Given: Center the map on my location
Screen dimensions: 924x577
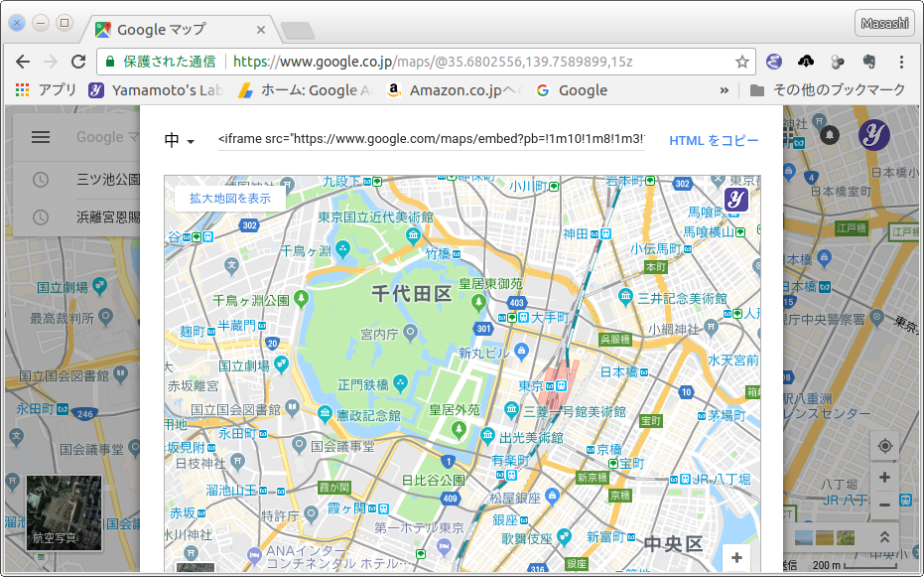Looking at the screenshot, I should click(884, 446).
